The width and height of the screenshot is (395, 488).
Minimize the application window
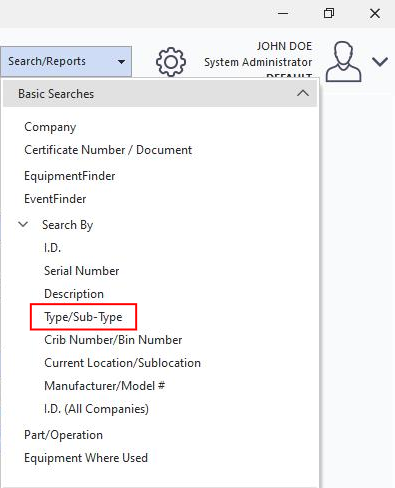[x=283, y=13]
